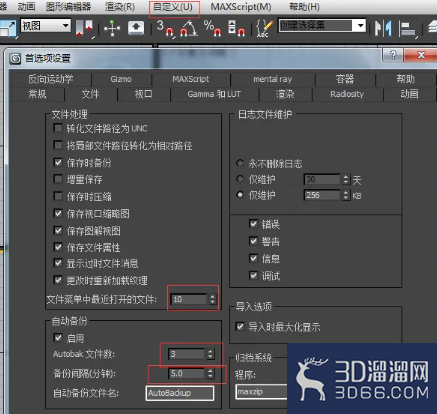437x414 pixels.
Task: Click the recent files count spinner
Action: 212,299
